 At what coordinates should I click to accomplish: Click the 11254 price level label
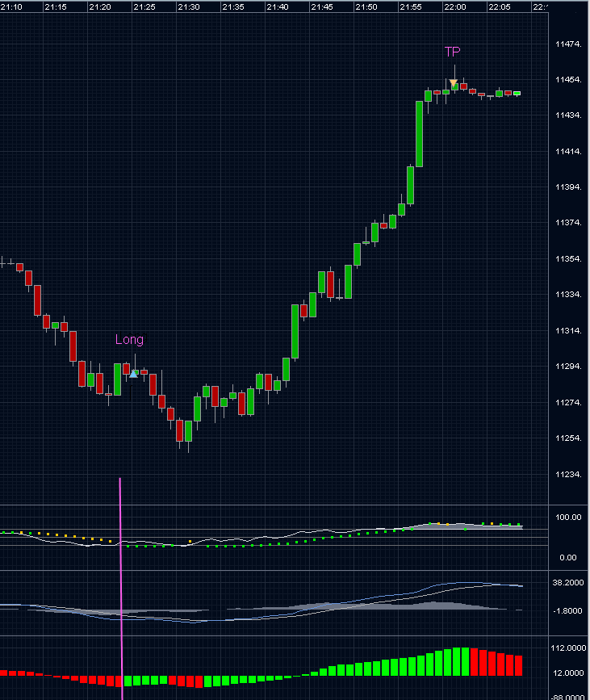coord(568,438)
